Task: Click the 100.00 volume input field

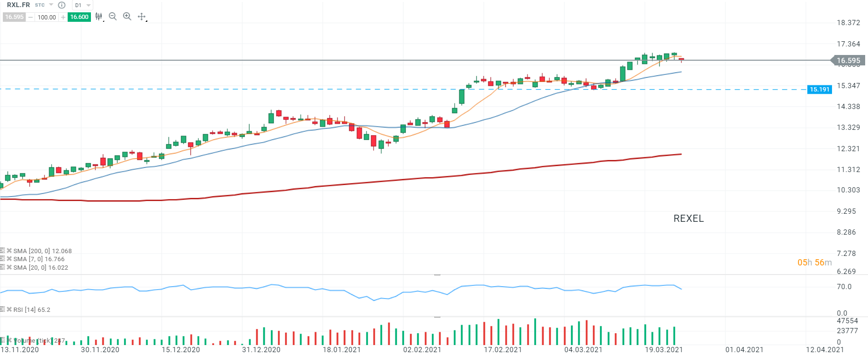Action: [46, 17]
